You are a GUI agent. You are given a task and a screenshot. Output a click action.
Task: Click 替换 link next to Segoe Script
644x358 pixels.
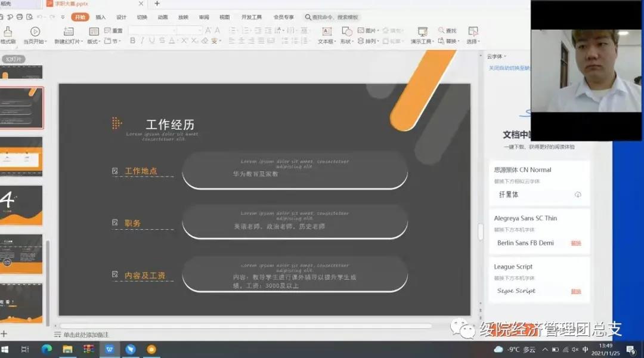click(x=575, y=292)
